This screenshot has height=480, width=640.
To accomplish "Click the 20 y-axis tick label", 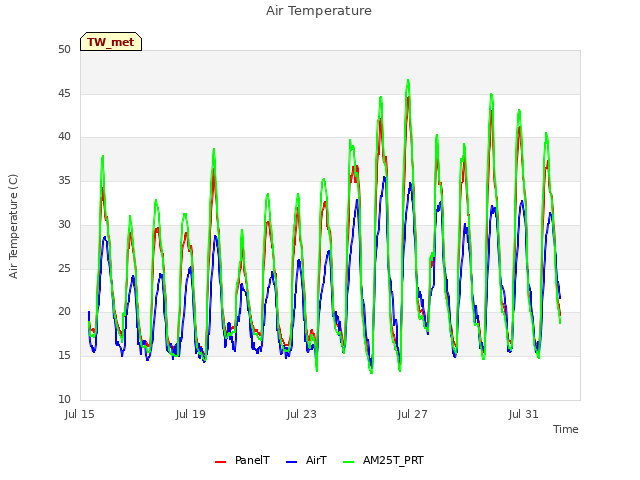I will click(x=64, y=311).
